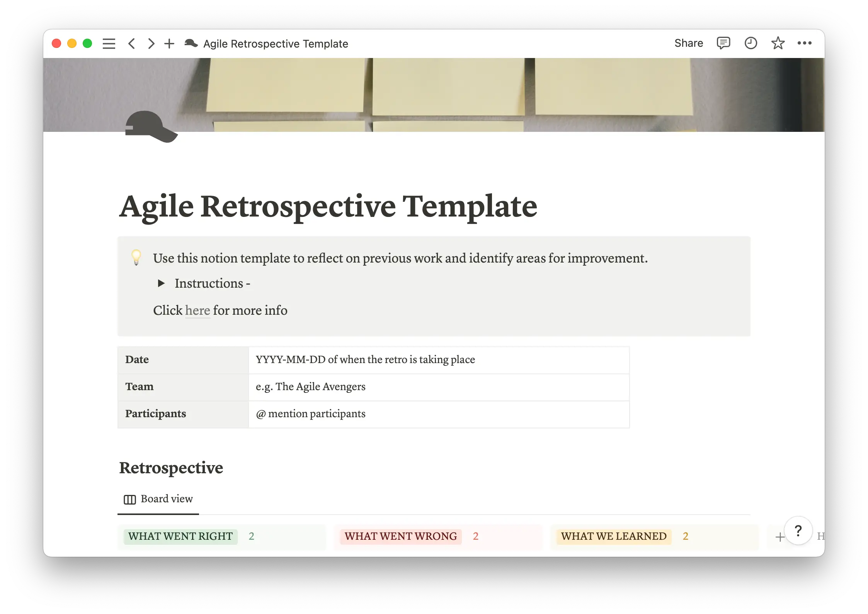
Task: Toggle the sidebar with the hamburger icon
Action: click(x=109, y=43)
